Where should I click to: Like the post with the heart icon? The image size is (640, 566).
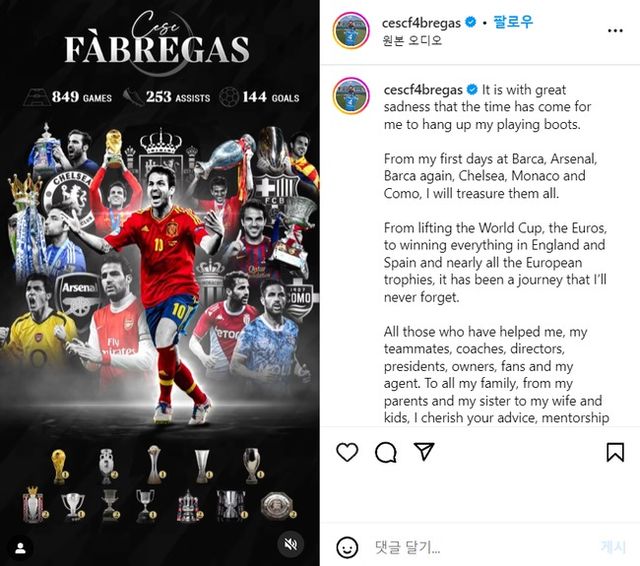[x=347, y=452]
